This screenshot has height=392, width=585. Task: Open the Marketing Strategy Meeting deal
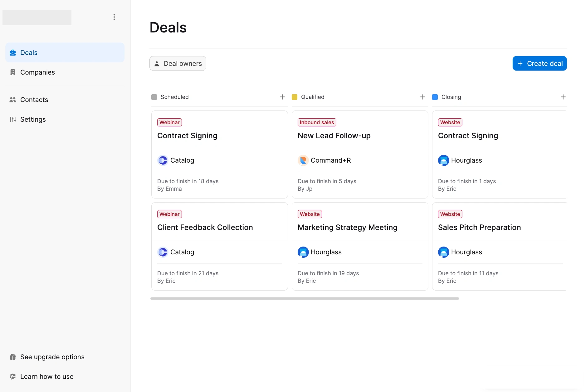(x=347, y=228)
